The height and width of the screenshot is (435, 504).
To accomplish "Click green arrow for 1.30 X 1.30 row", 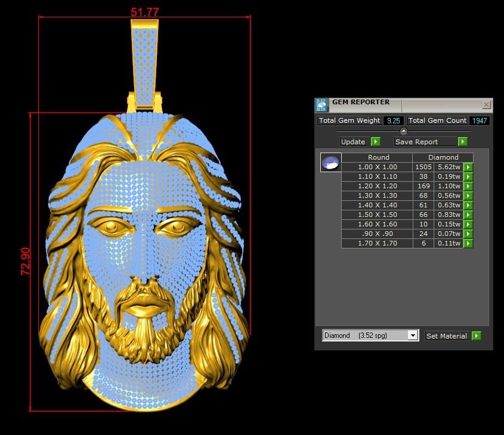I will (468, 196).
